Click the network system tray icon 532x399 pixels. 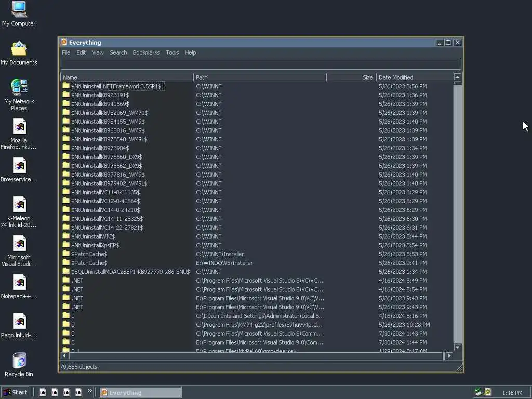[x=478, y=392]
